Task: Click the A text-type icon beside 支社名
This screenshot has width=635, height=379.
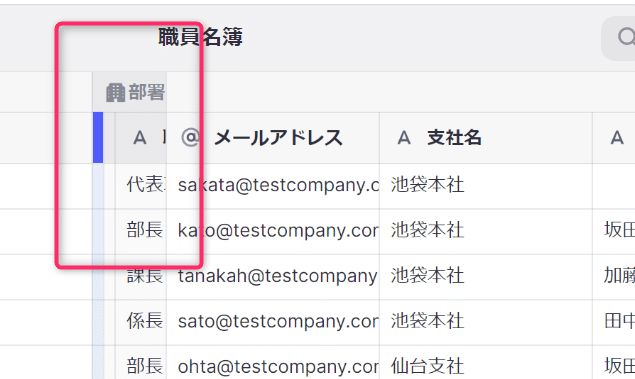Action: pos(404,138)
